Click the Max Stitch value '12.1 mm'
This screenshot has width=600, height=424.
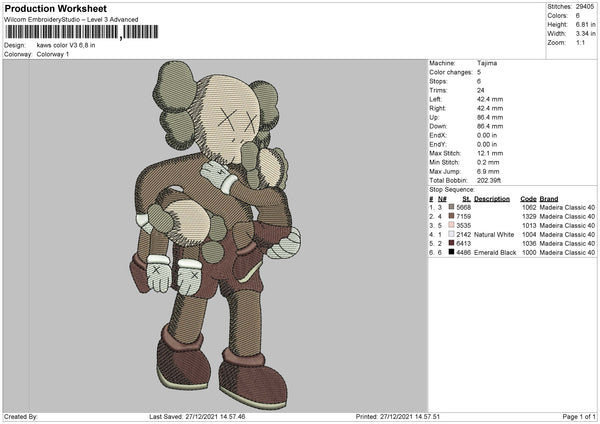coord(490,153)
